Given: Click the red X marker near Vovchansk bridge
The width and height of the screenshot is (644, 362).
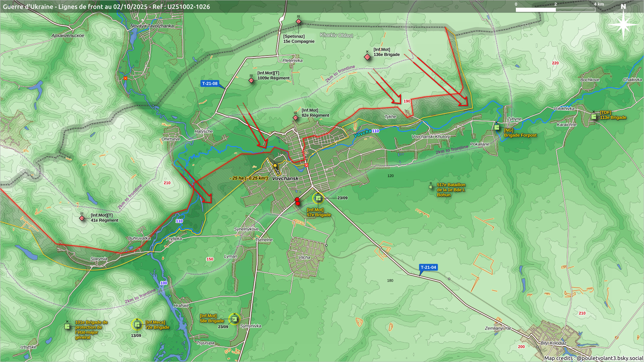Looking at the screenshot, I should pos(306,165).
